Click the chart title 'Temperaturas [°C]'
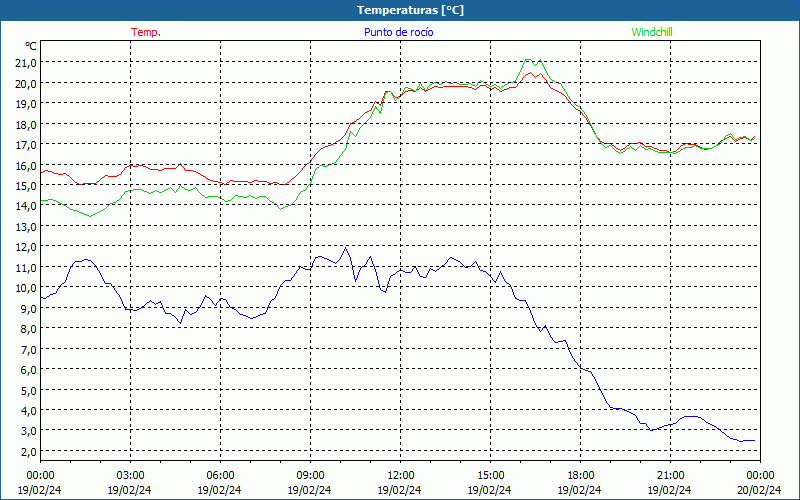The image size is (800, 500). (x=410, y=10)
